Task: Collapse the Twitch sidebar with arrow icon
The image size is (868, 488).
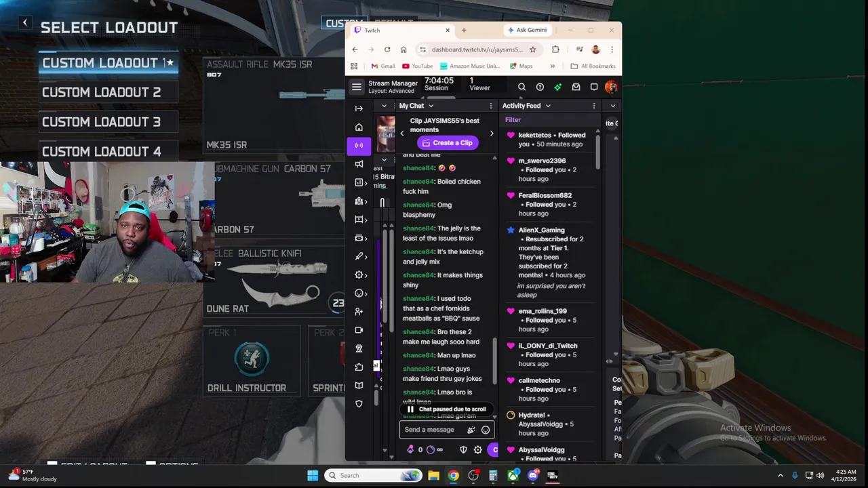Action: coord(359,108)
